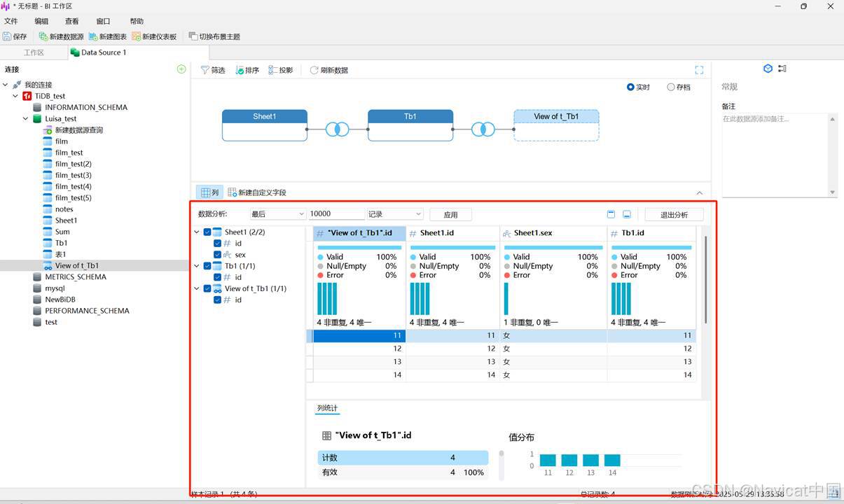
Task: Click the 应用 button
Action: click(450, 215)
